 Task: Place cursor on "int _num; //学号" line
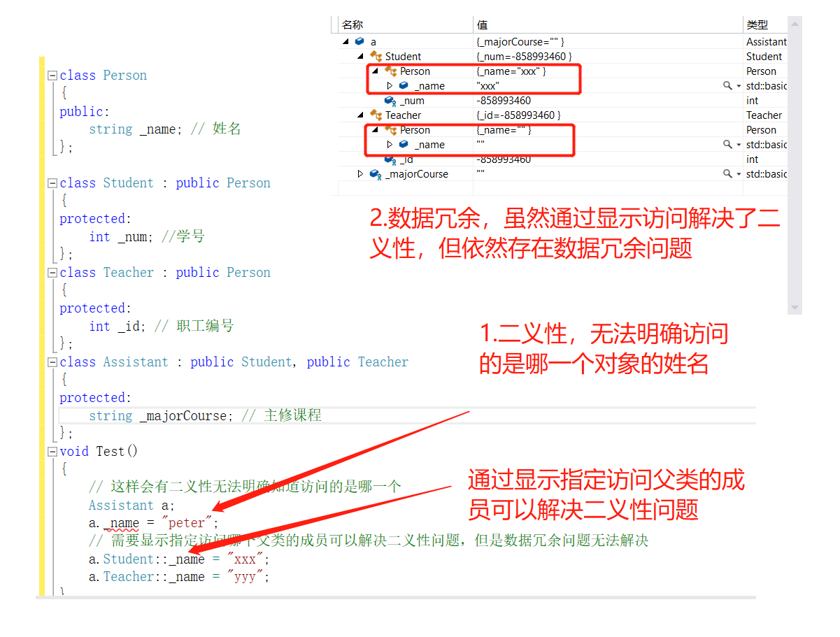147,237
